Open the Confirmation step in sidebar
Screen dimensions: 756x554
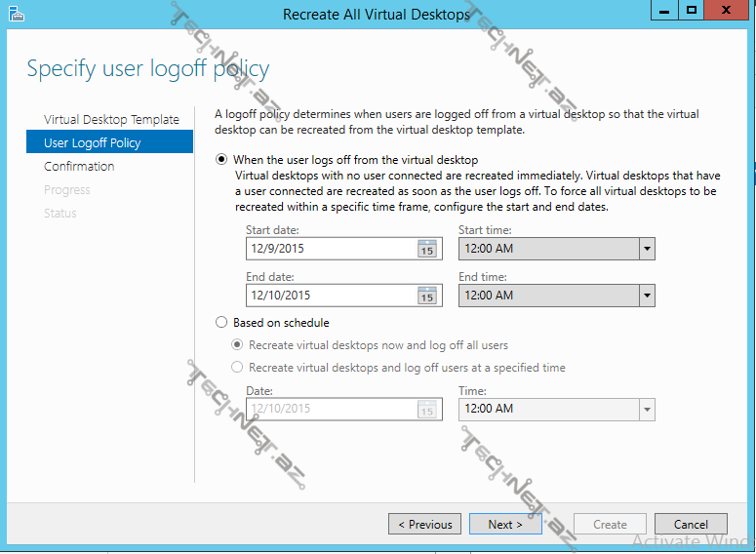click(x=79, y=167)
